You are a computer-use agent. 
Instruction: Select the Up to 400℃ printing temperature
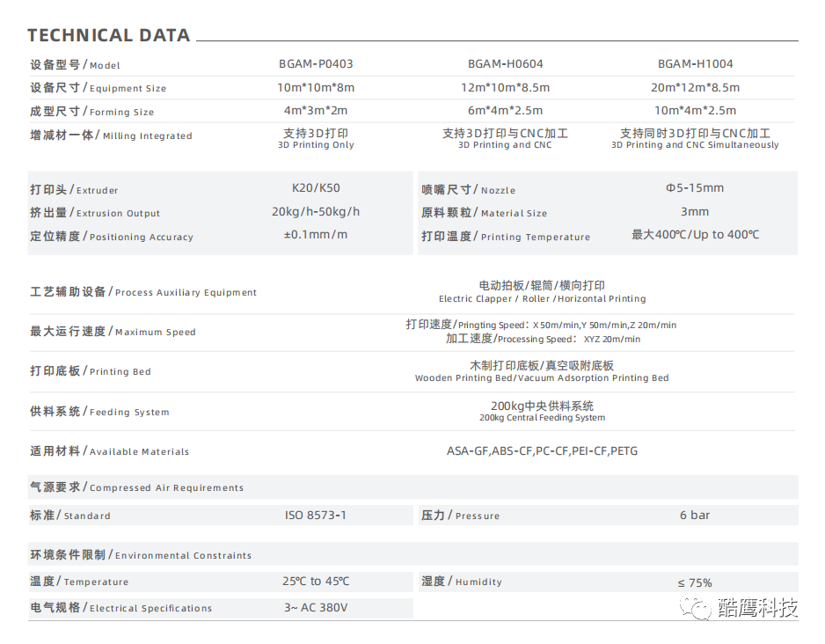(x=695, y=235)
